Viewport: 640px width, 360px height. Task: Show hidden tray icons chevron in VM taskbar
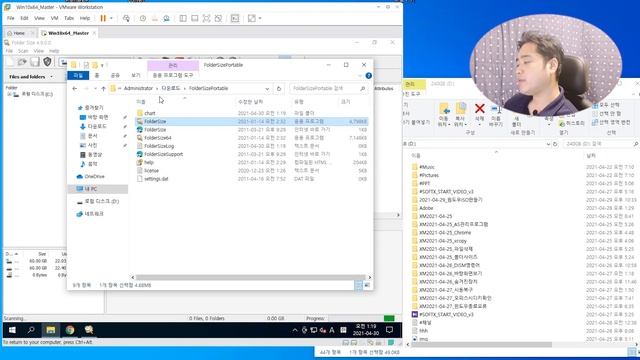click(295, 330)
